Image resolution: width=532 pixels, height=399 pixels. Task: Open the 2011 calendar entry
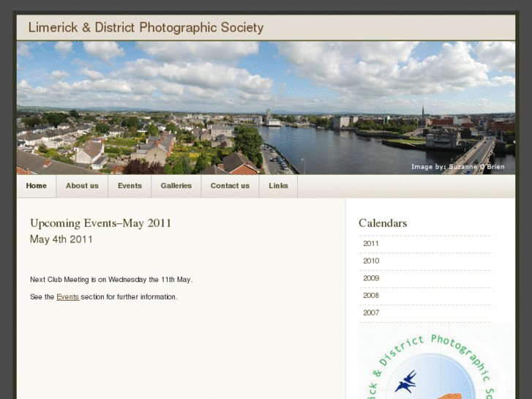[371, 244]
